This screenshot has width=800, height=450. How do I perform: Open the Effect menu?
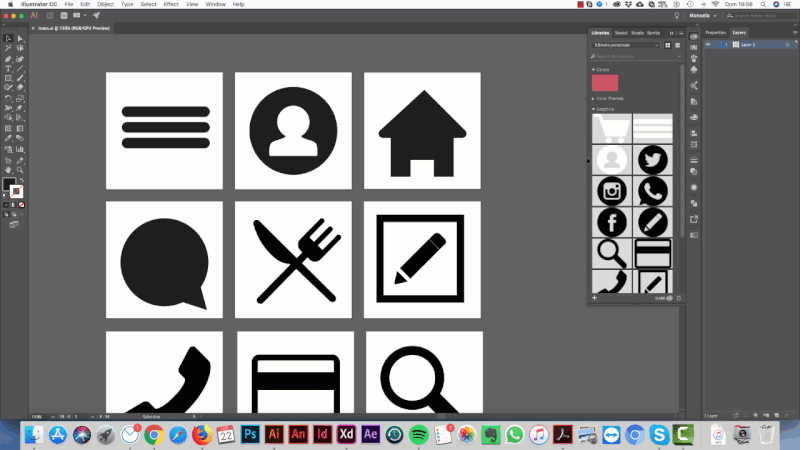[x=171, y=5]
